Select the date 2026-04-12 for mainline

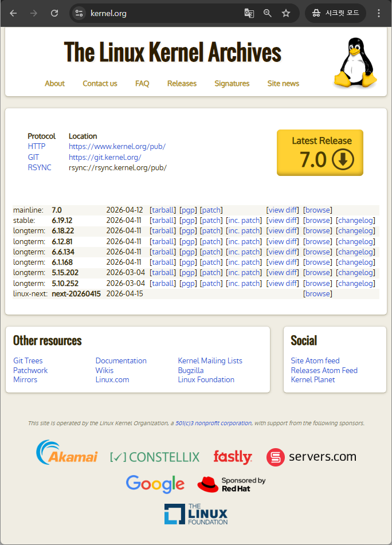125,210
